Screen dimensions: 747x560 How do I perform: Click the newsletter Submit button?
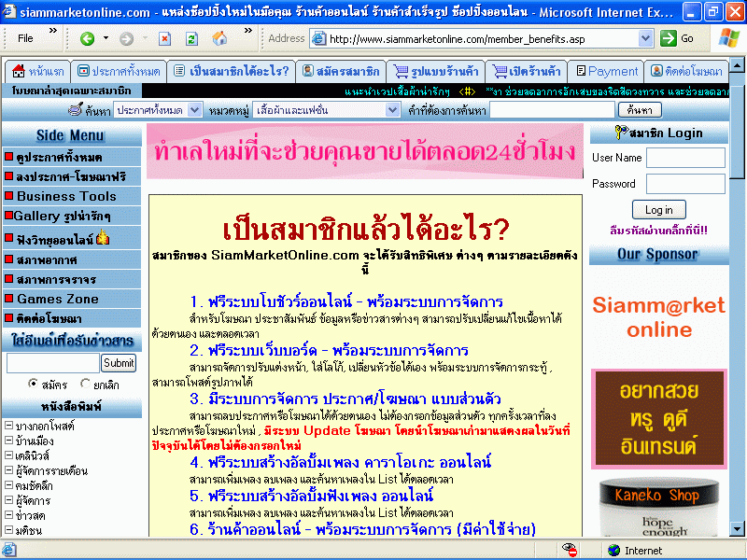coord(119,363)
